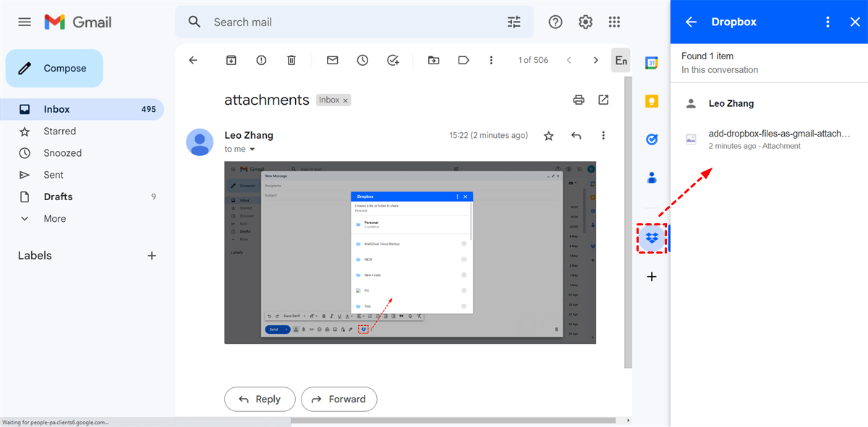Click Leo Zhang in Dropbox panel
Image resolution: width=868 pixels, height=427 pixels.
(731, 103)
